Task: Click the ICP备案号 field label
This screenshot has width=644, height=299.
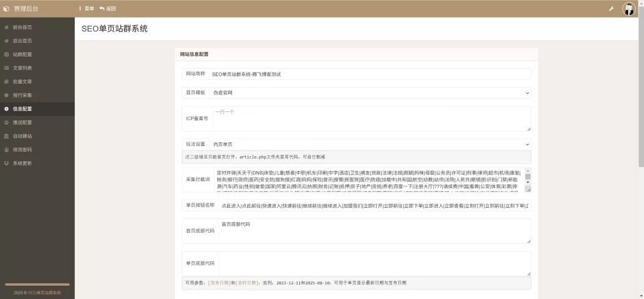Action: (x=197, y=118)
